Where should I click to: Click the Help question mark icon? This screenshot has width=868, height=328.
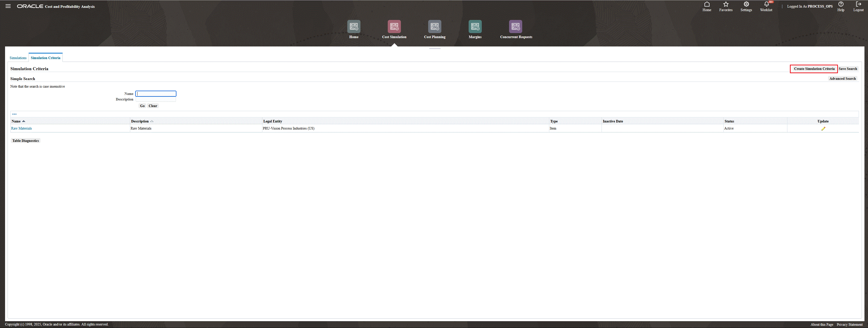841,4
